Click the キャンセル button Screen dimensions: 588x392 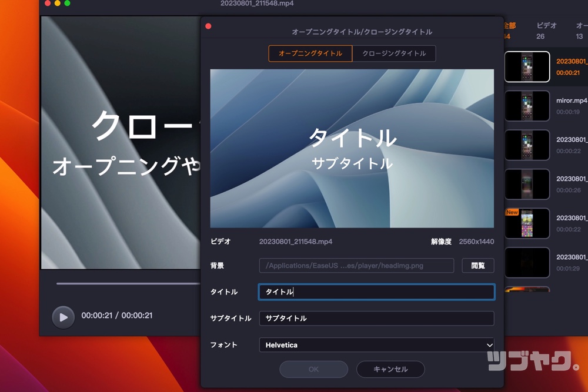pyautogui.click(x=390, y=369)
